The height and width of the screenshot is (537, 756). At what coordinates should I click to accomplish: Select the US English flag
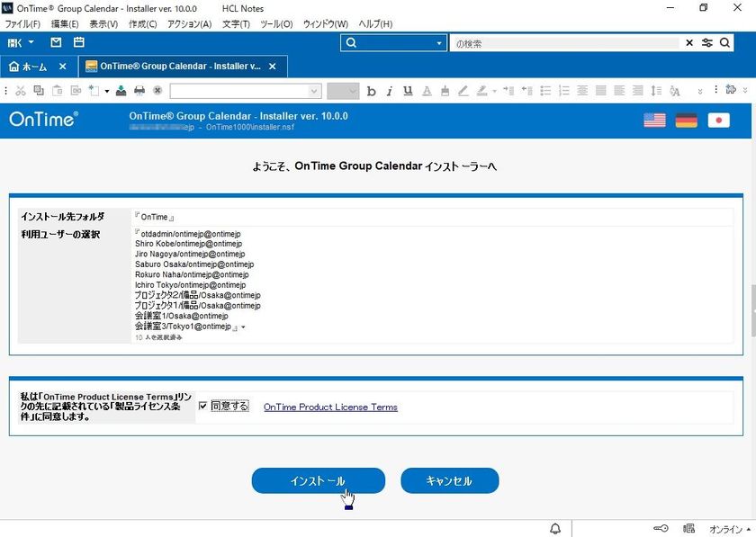pyautogui.click(x=654, y=120)
